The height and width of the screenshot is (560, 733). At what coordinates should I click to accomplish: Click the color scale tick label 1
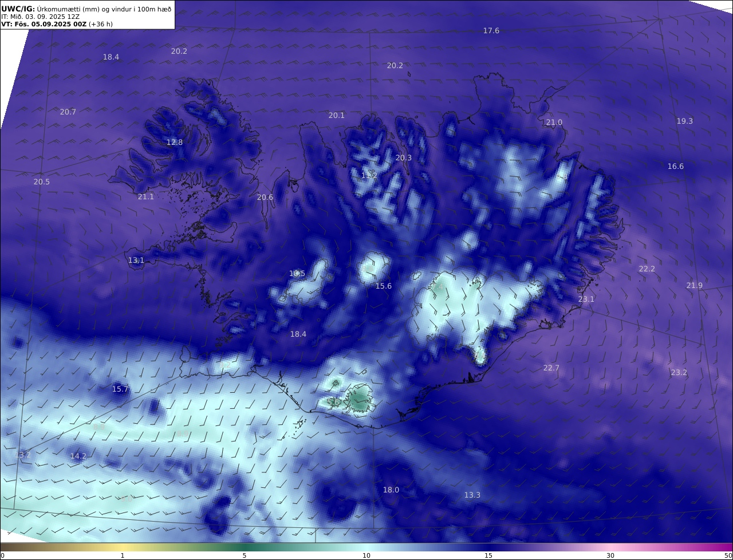123,555
